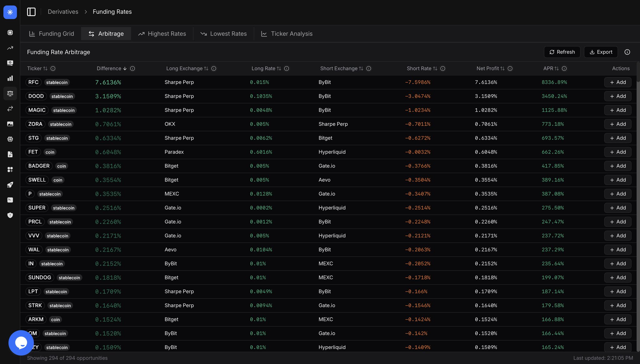Click the Derivatives breadcrumb link
The width and height of the screenshot is (640, 364).
(x=63, y=12)
